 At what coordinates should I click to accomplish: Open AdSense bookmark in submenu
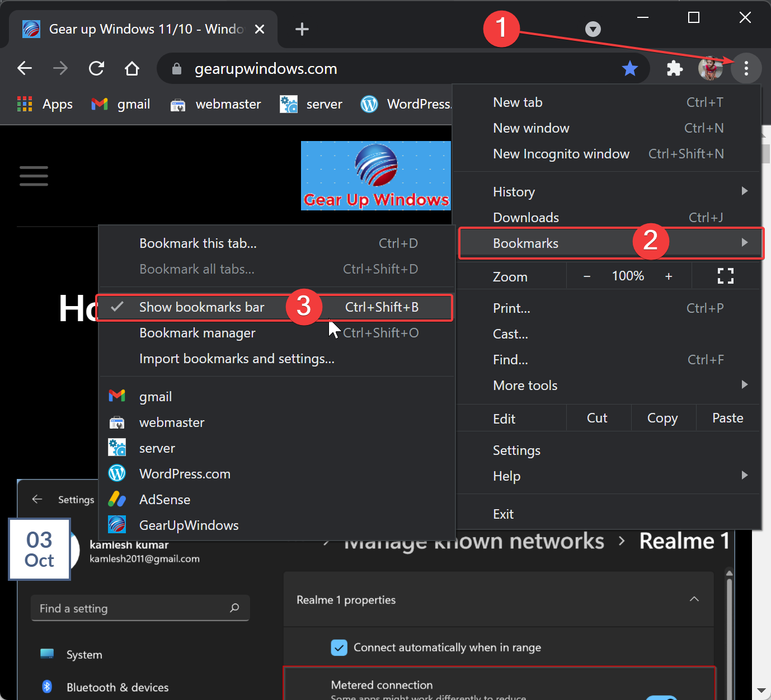click(x=276, y=500)
